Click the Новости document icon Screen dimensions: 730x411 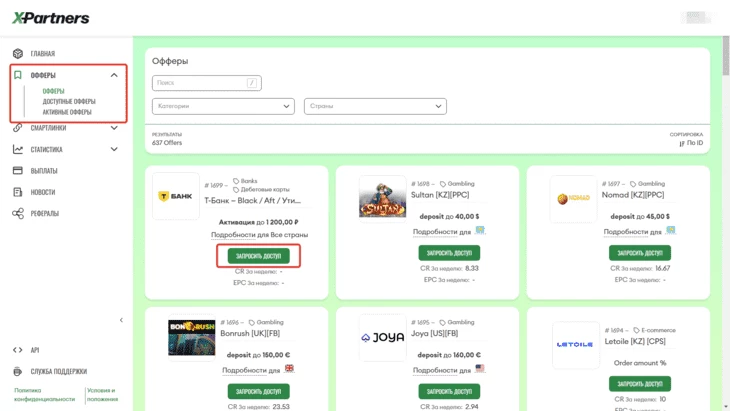coord(18,192)
